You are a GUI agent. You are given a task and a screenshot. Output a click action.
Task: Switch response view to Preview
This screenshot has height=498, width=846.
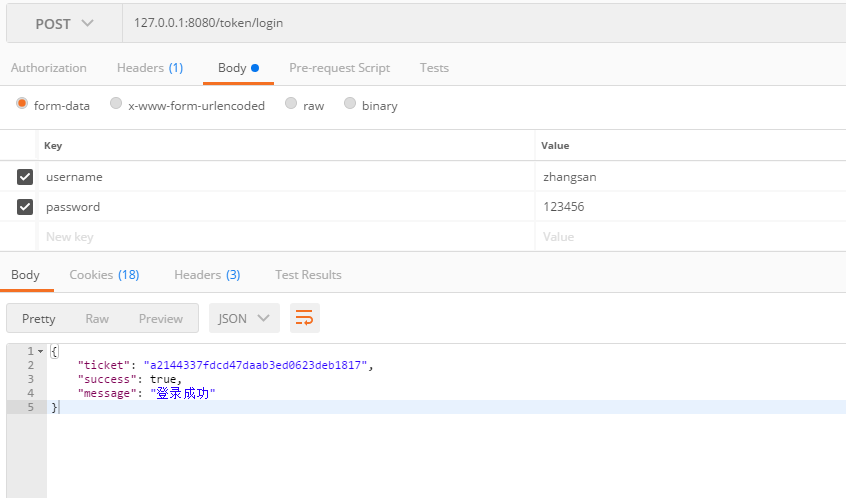pyautogui.click(x=161, y=319)
